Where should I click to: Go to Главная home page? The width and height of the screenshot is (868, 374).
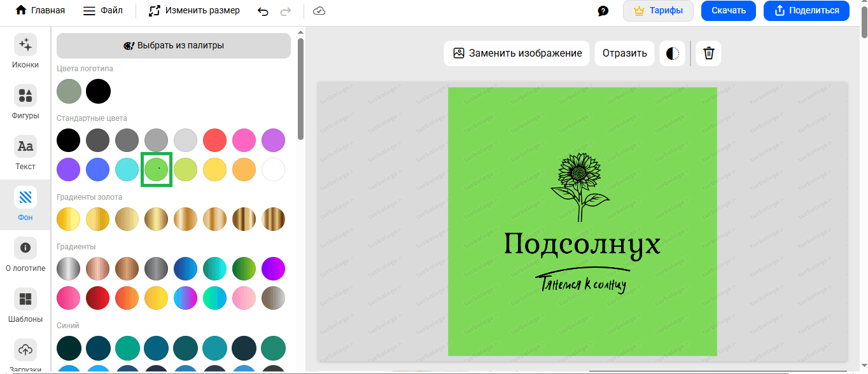pyautogui.click(x=39, y=11)
